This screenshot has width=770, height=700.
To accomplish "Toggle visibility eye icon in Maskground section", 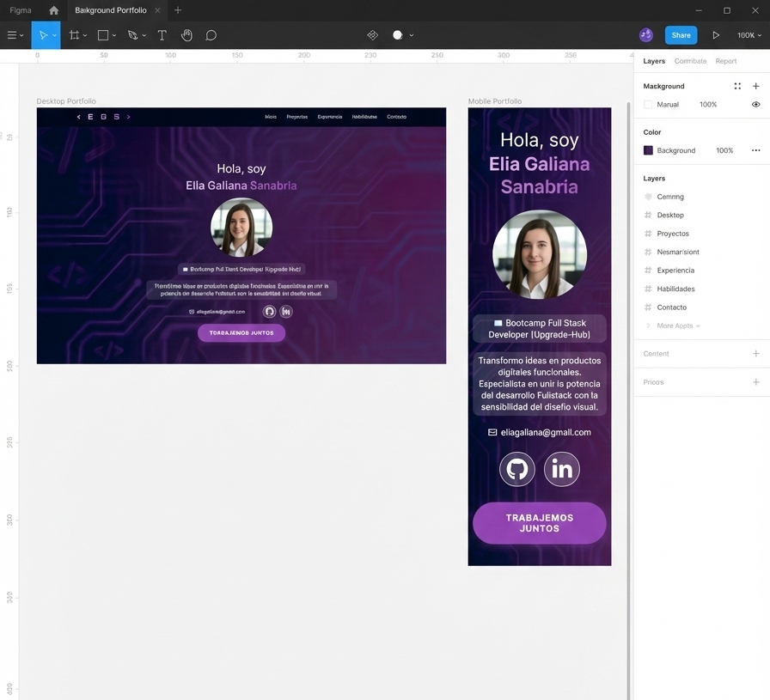I will 755,105.
